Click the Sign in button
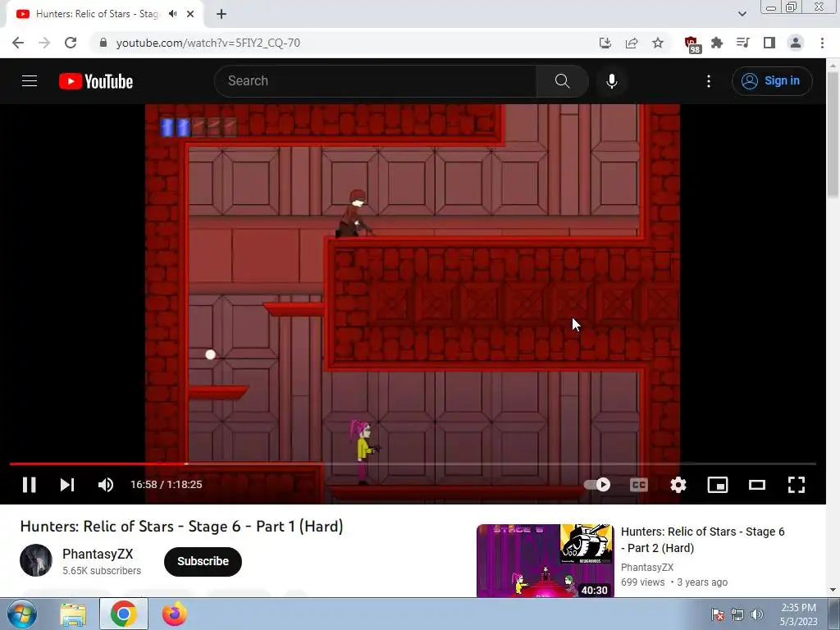This screenshot has height=630, width=840. coord(772,81)
